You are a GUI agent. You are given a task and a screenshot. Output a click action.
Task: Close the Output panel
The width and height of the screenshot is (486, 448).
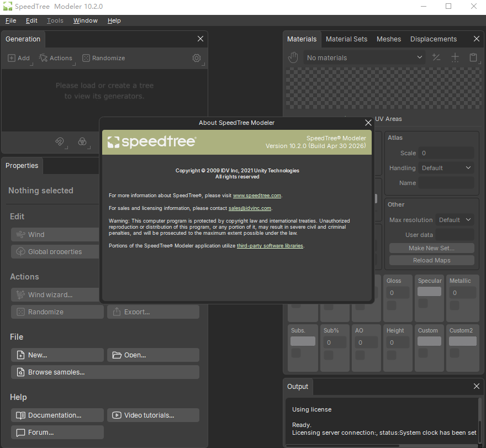pyautogui.click(x=477, y=386)
